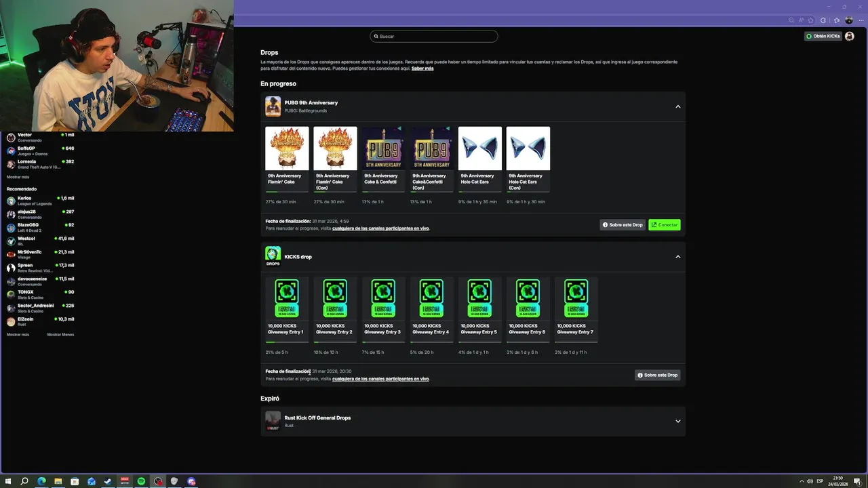Screen dimensions: 868x488
Task: Show hidden system tray icons chevron
Action: tap(802, 481)
